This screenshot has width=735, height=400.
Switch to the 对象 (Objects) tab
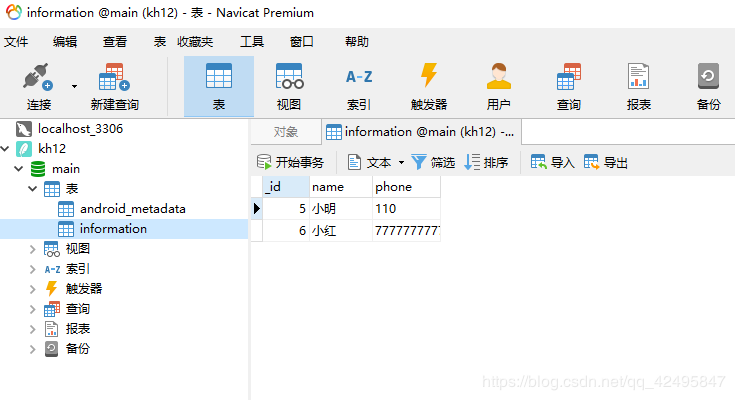tap(286, 132)
